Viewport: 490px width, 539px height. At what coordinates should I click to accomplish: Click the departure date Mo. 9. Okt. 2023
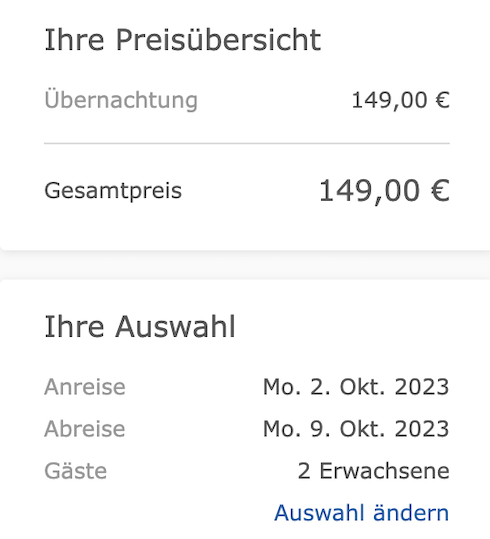pos(356,429)
